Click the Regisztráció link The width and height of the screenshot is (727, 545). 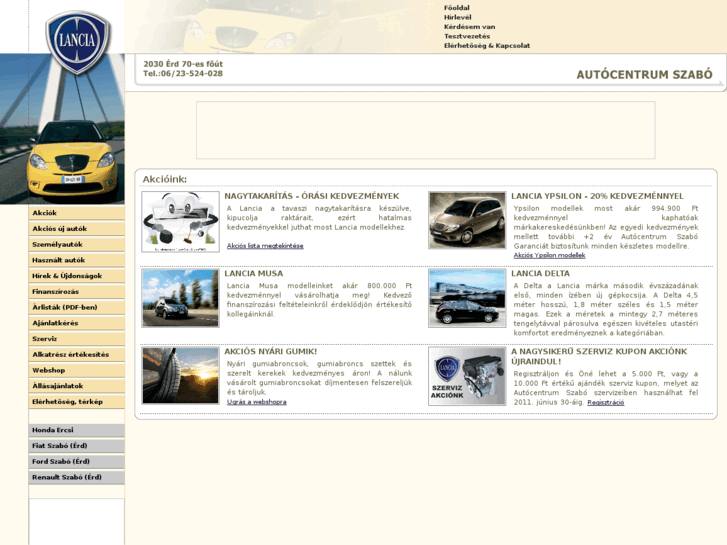coord(606,403)
